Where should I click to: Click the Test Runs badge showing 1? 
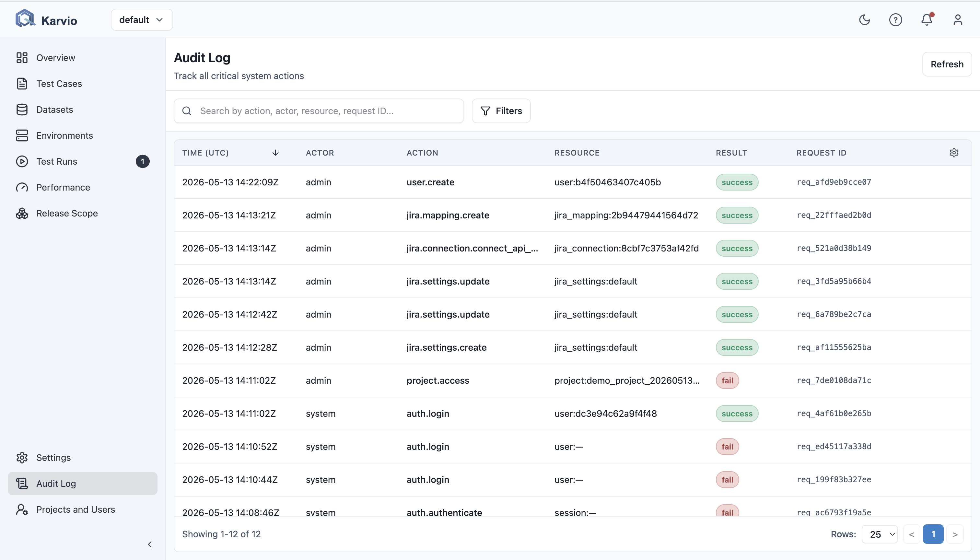[x=142, y=161]
